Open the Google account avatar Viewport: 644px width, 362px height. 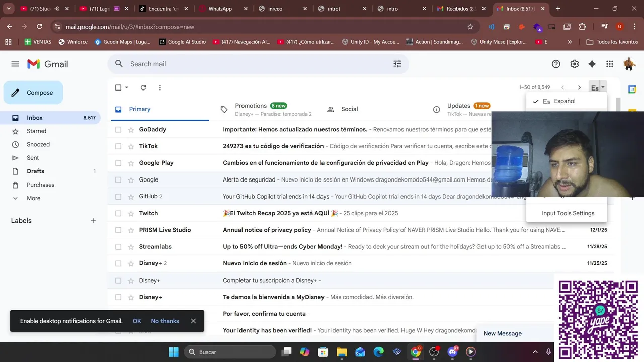(629, 64)
